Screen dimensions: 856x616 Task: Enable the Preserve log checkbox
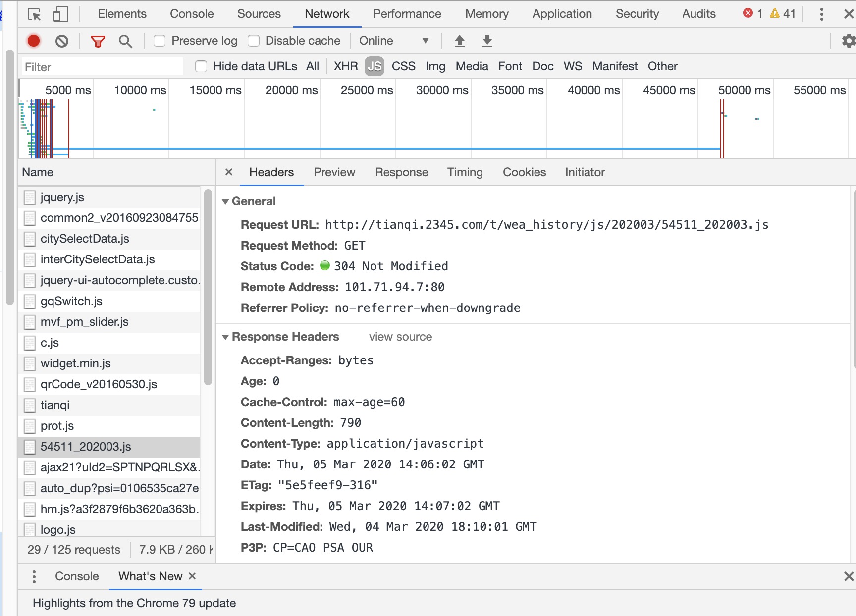tap(160, 41)
